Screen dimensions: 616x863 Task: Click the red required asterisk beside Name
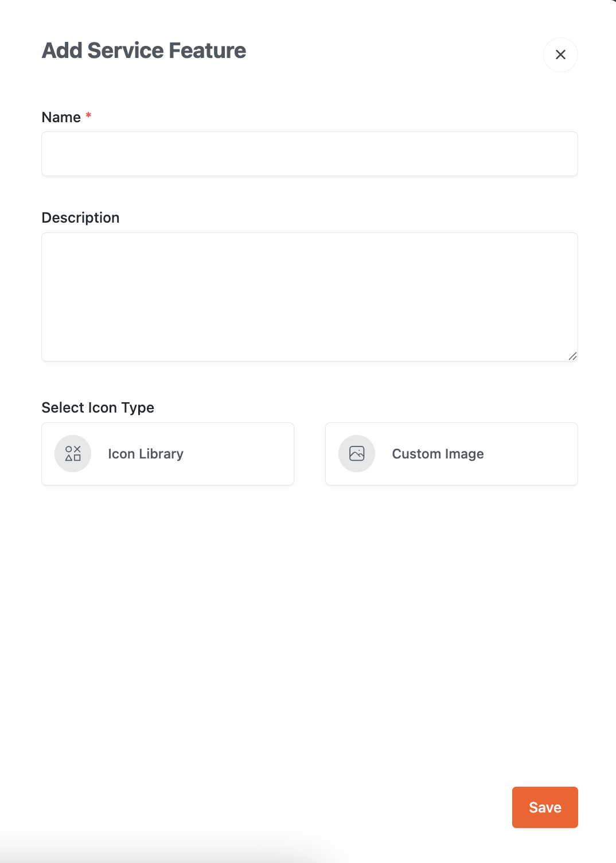pyautogui.click(x=88, y=116)
